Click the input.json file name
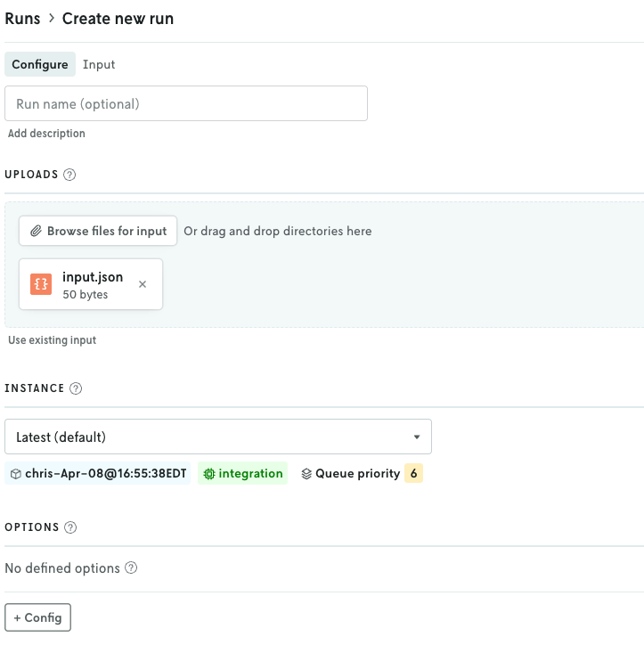 pyautogui.click(x=93, y=277)
